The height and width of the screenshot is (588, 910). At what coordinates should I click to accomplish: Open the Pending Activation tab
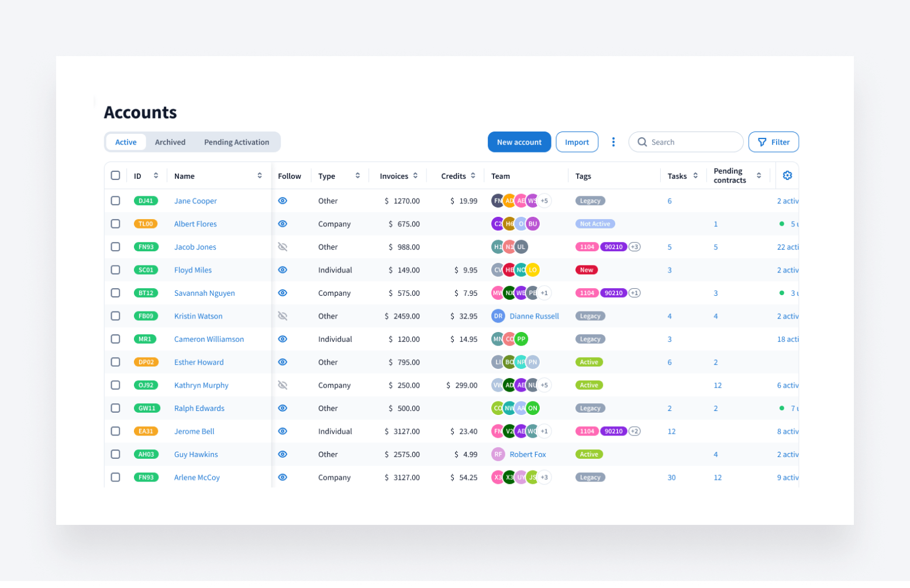(x=236, y=142)
